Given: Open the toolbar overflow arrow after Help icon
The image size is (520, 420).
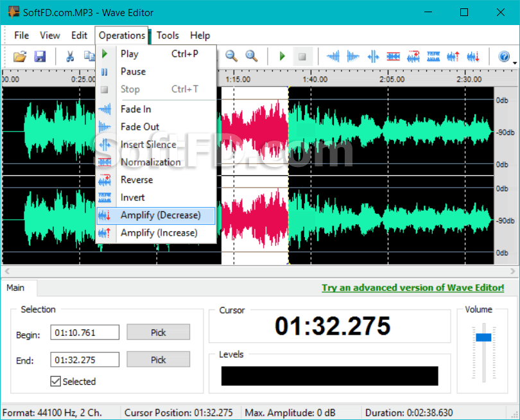Looking at the screenshot, I should tap(515, 63).
